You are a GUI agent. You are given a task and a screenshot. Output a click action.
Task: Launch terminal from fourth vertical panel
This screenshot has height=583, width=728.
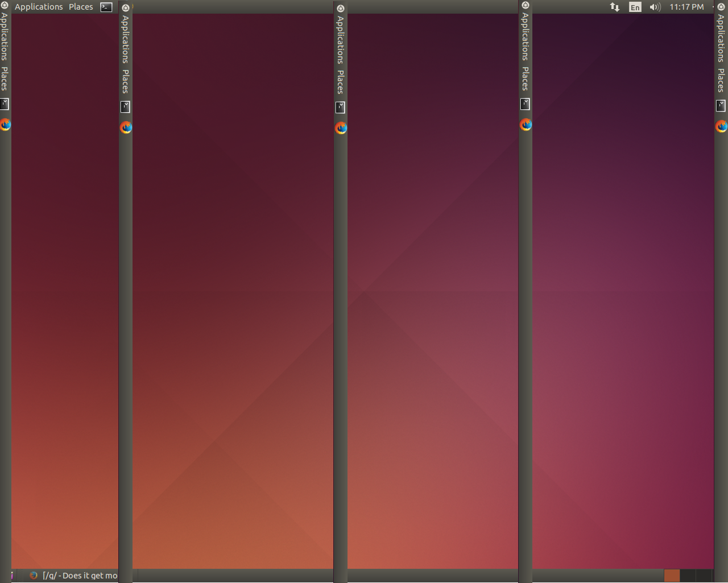pos(526,104)
